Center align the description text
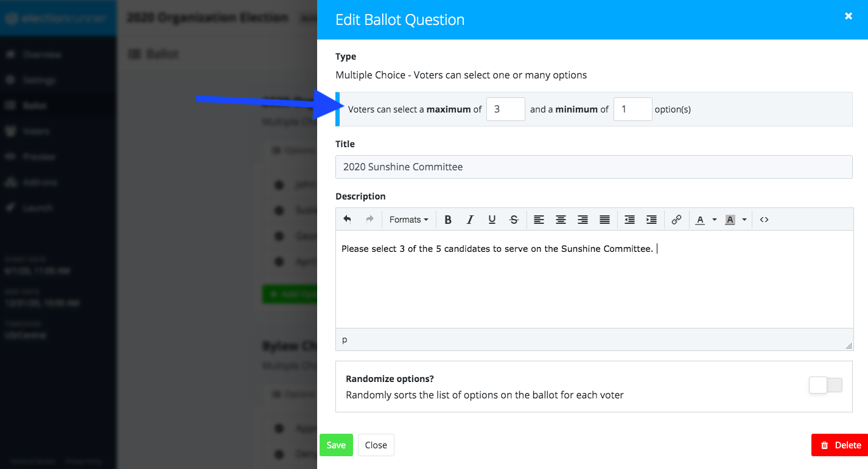This screenshot has height=469, width=868. [x=561, y=220]
